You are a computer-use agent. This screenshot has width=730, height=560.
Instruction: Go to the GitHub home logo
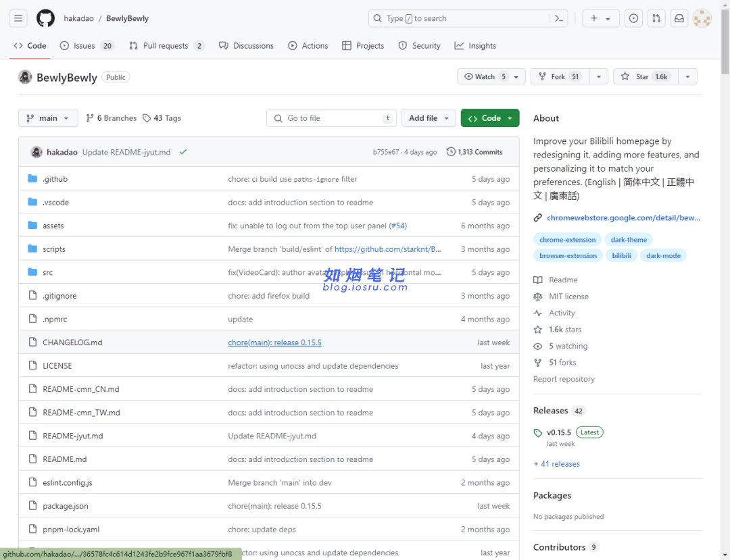46,18
